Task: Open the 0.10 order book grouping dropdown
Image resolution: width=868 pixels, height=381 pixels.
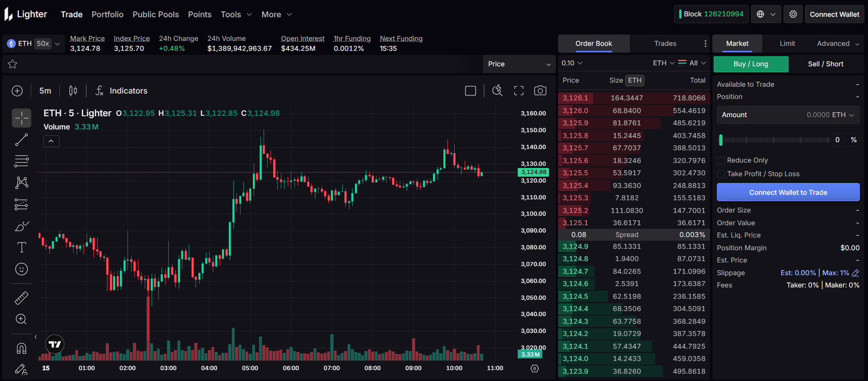Action: pyautogui.click(x=572, y=63)
